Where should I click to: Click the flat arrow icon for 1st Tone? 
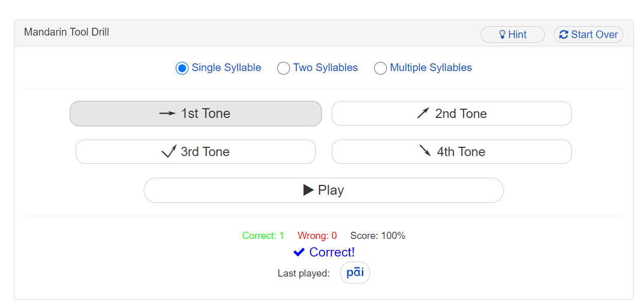point(167,113)
